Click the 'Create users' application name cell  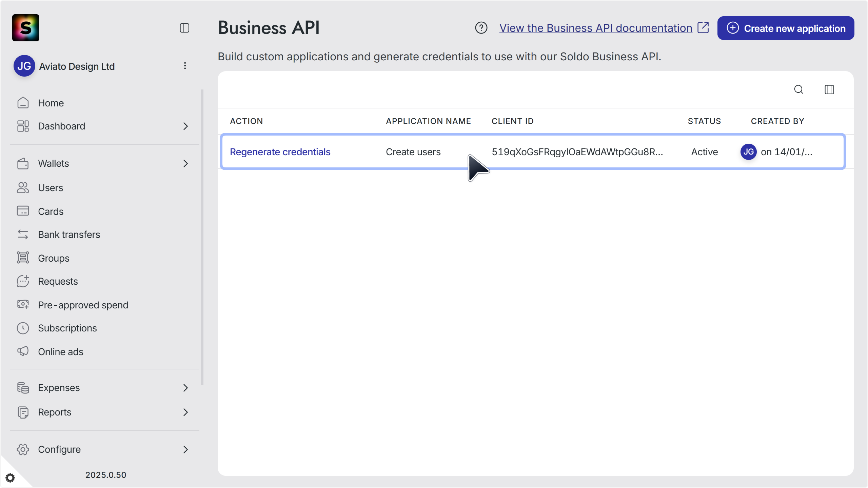[x=413, y=152]
